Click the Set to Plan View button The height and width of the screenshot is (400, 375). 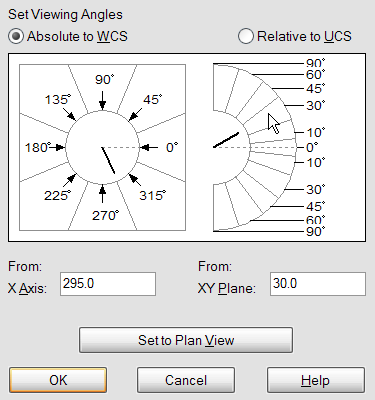[186, 340]
